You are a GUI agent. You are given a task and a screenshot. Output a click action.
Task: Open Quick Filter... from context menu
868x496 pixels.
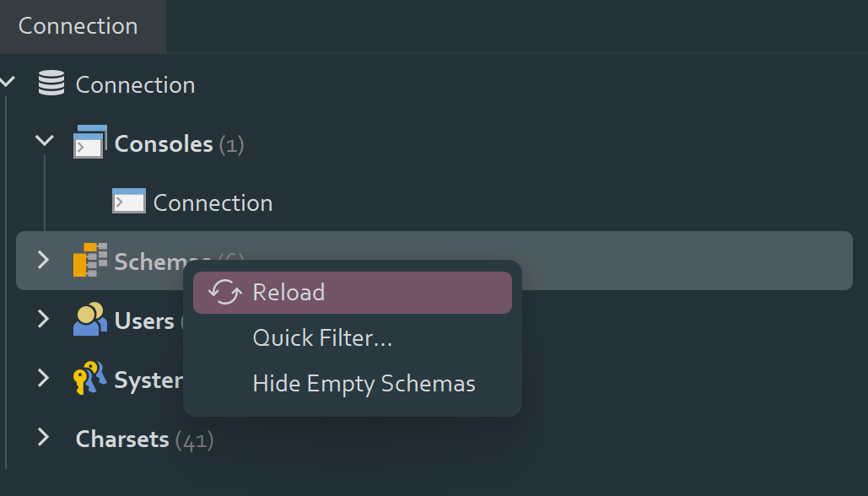click(322, 338)
